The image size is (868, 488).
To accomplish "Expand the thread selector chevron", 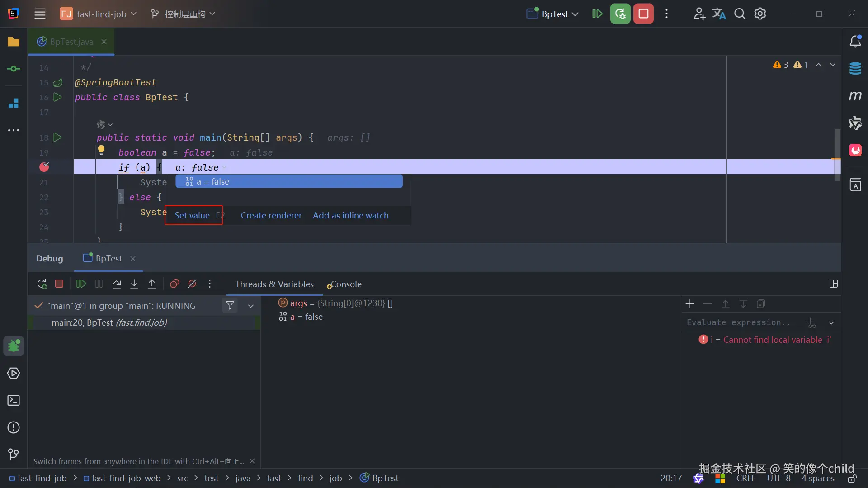I will [251, 306].
